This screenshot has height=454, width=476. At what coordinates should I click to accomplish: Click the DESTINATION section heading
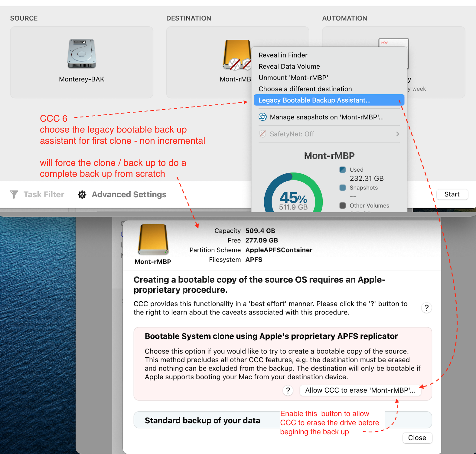click(189, 18)
